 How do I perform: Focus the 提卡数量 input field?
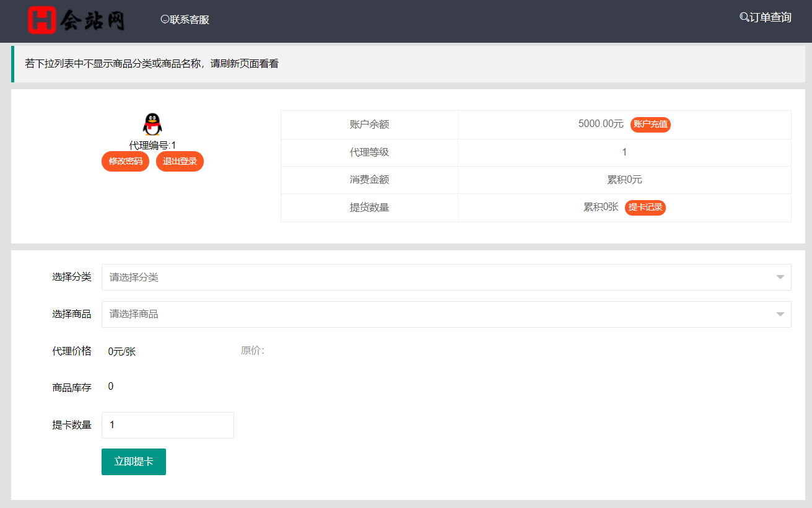point(168,425)
